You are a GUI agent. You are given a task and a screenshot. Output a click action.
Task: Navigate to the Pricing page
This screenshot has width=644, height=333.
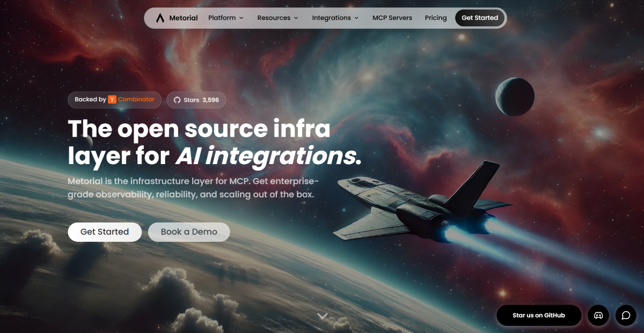coord(436,18)
